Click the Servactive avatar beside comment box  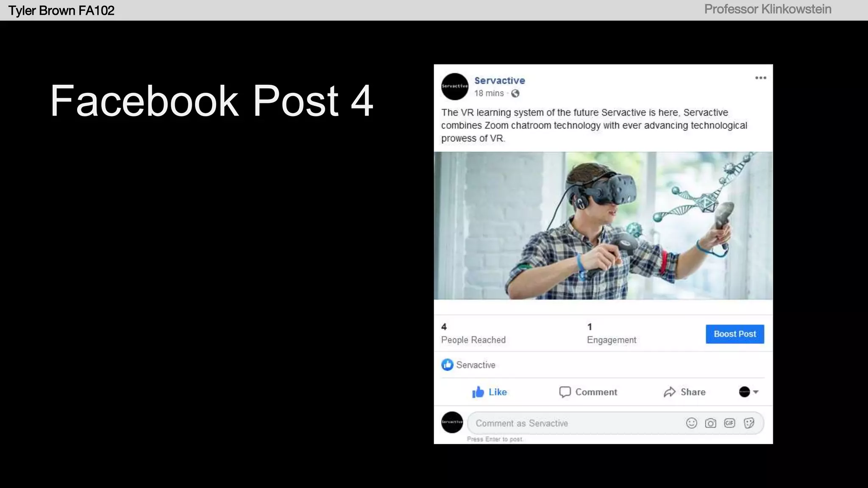(x=452, y=422)
